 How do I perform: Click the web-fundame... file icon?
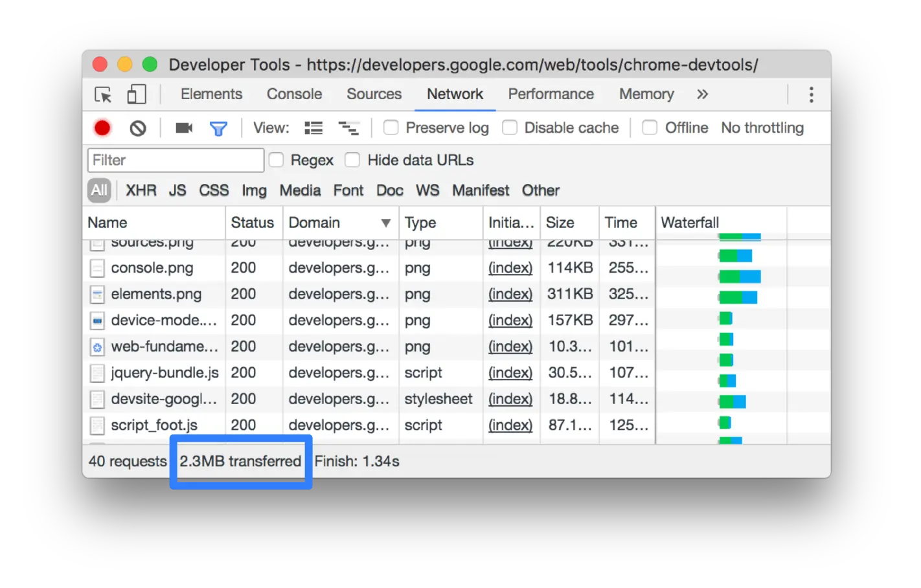point(97,347)
